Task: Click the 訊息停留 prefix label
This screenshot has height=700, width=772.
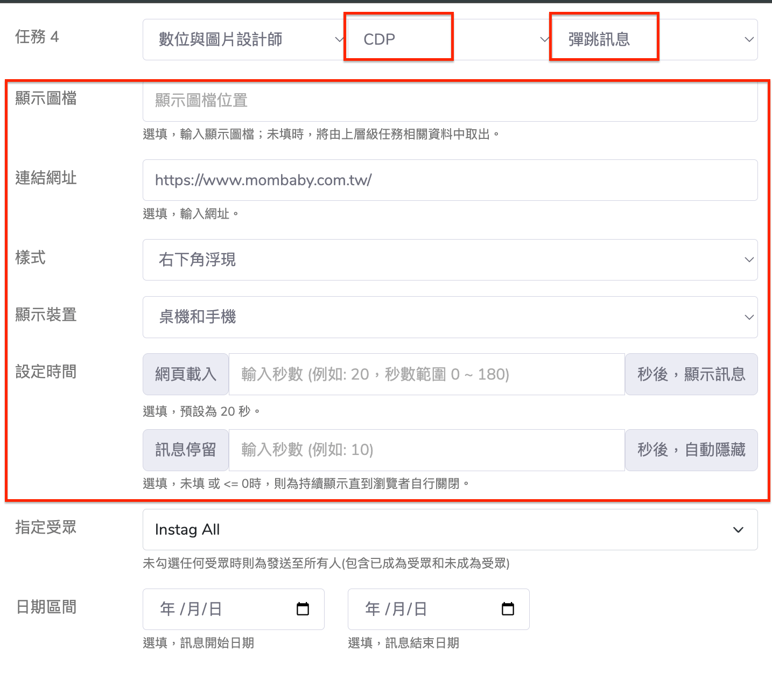Action: pos(186,450)
